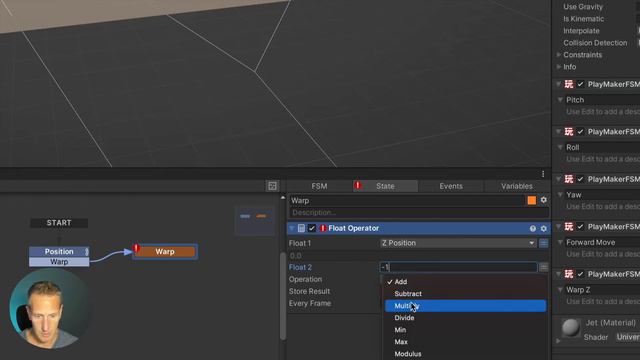Switch to the Variables tab
The width and height of the screenshot is (640, 360).
pos(517,186)
